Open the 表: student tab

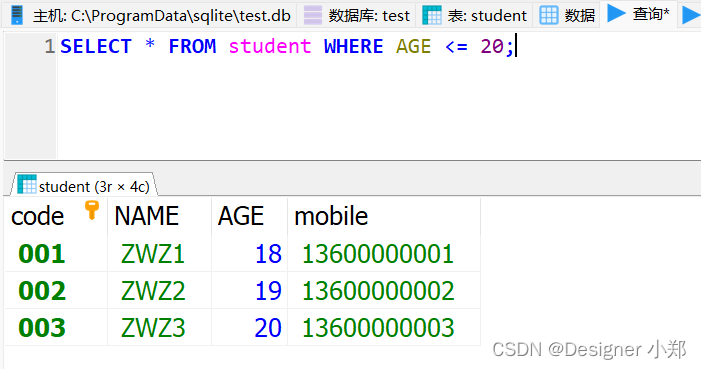(474, 16)
